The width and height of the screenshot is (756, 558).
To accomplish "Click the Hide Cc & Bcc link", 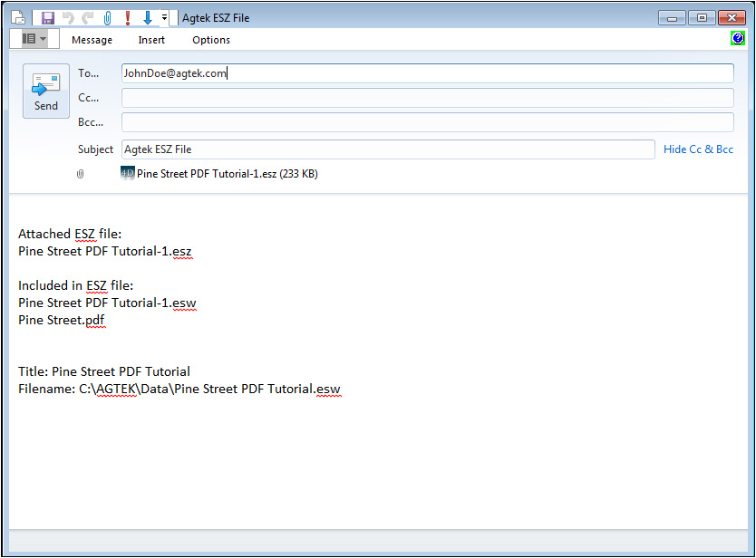I will [x=698, y=149].
